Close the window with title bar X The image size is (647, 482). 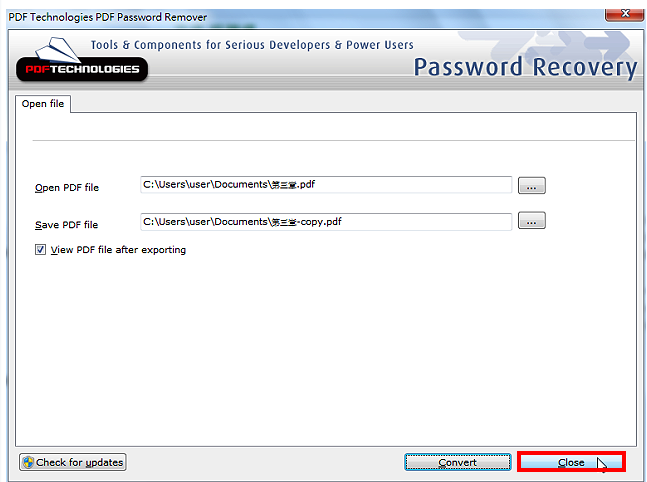pos(625,14)
